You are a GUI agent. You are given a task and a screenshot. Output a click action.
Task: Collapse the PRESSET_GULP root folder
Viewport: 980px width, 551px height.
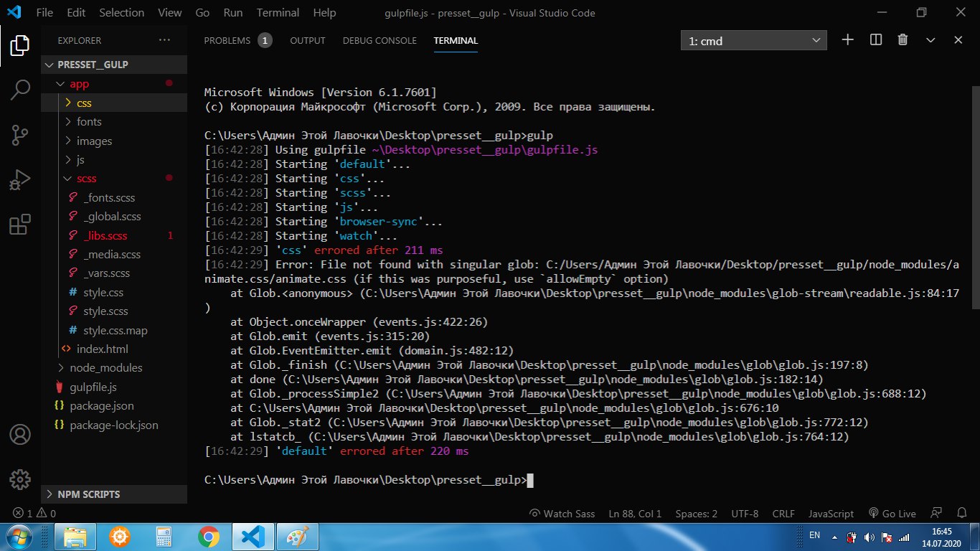[x=114, y=65]
